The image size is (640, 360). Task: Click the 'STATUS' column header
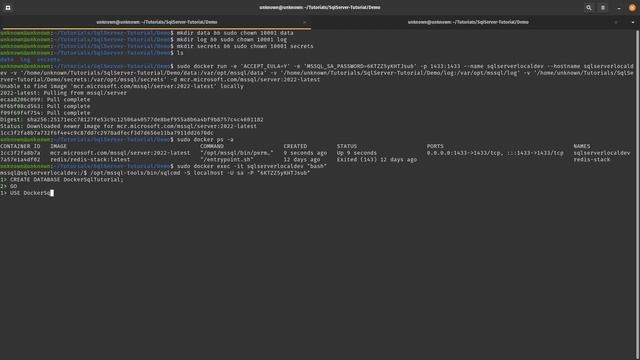347,146
